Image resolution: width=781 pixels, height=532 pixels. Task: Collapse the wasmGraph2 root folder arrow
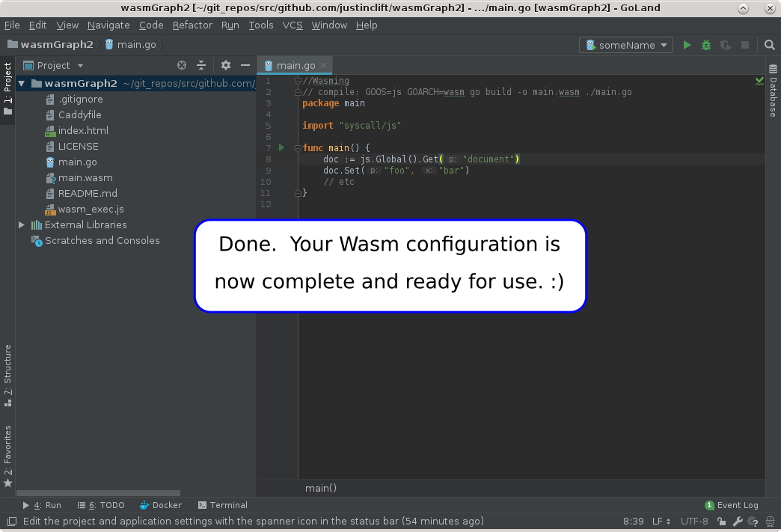tap(22, 83)
